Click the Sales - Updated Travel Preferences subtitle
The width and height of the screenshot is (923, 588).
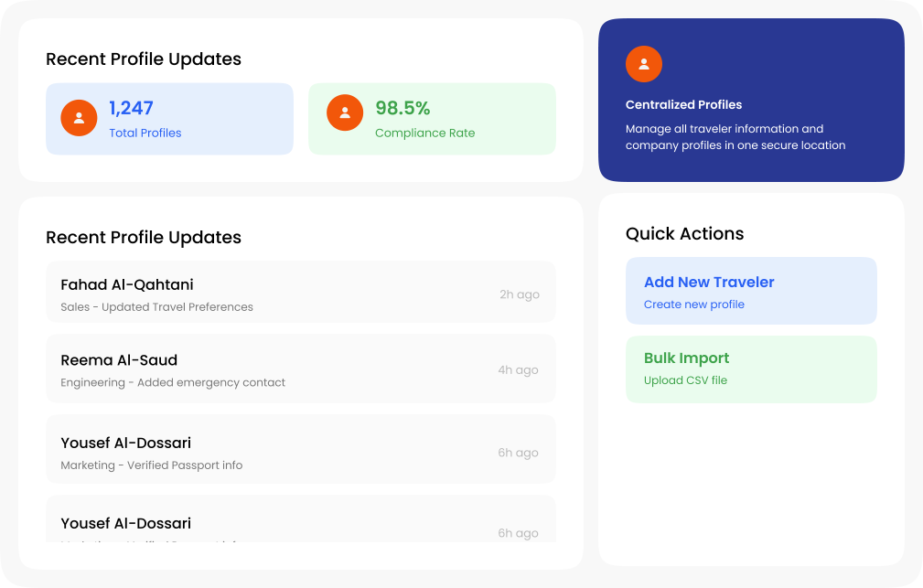coord(156,307)
